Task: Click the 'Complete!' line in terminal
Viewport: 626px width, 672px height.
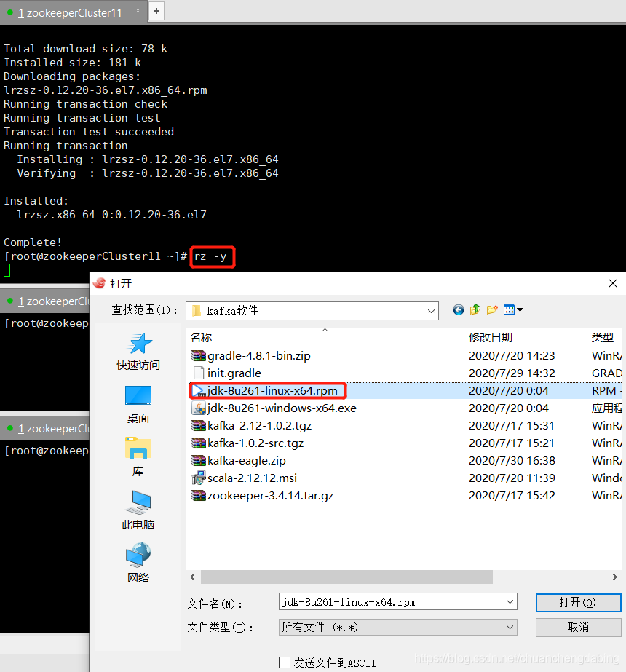Action: [33, 242]
